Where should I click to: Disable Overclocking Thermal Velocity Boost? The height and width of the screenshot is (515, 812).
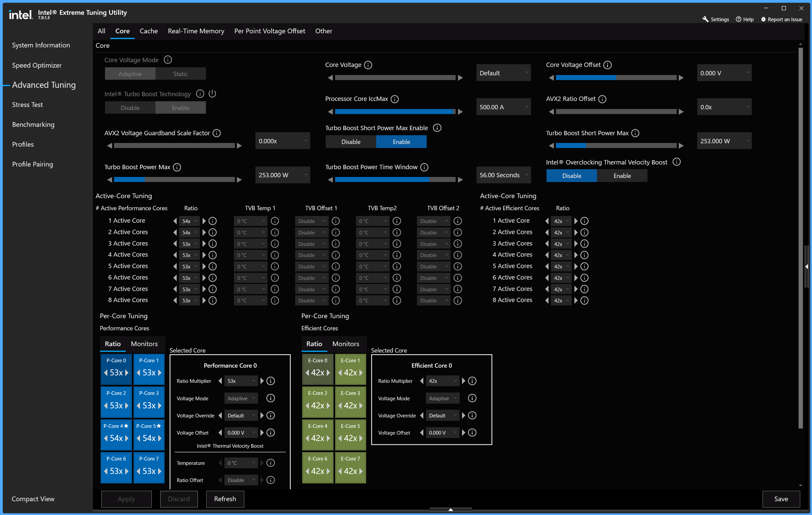tap(572, 176)
